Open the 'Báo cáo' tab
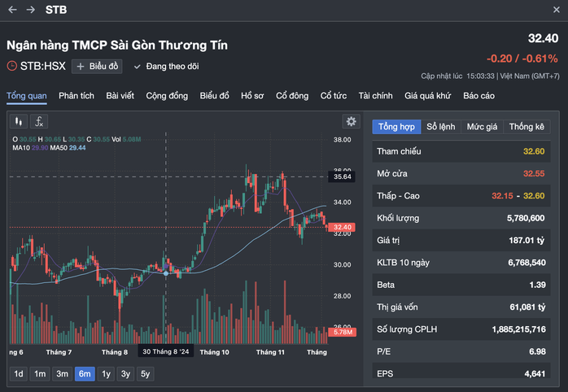The height and width of the screenshot is (392, 568). point(478,96)
